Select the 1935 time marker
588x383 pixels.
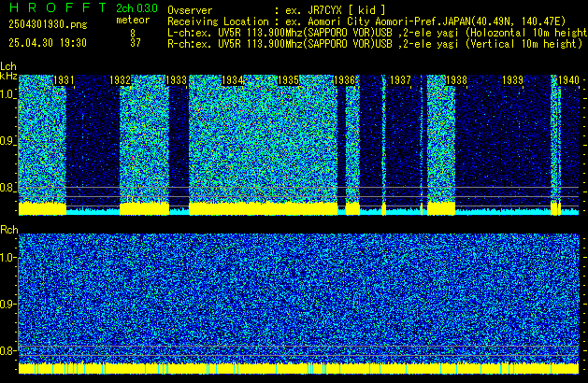(x=288, y=80)
